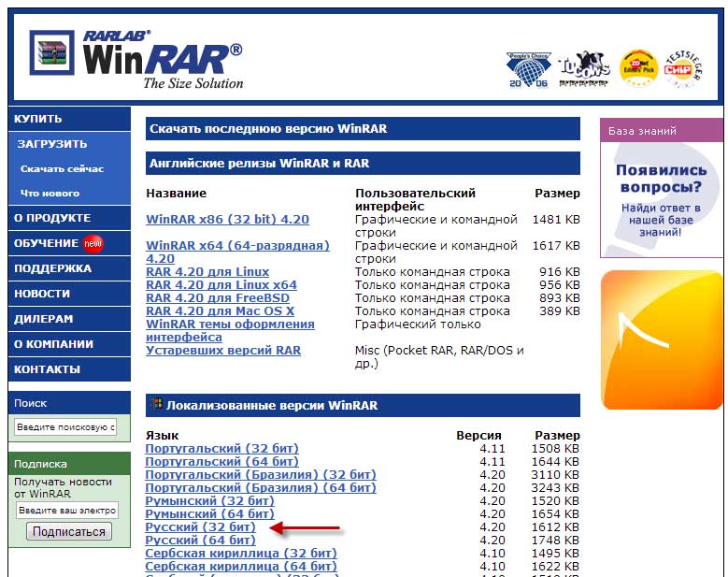Download Португальский (32 бит) version
The height and width of the screenshot is (577, 728).
coord(221,448)
